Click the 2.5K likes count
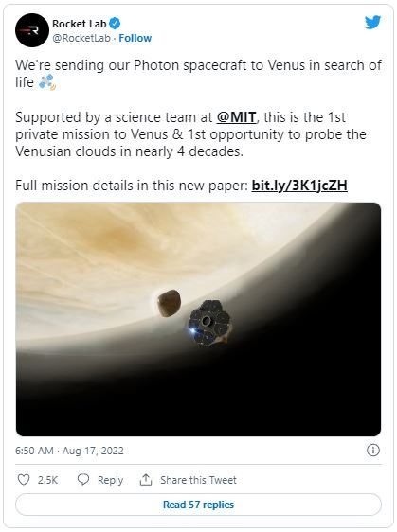Image resolution: width=397 pixels, height=532 pixels. 47,480
